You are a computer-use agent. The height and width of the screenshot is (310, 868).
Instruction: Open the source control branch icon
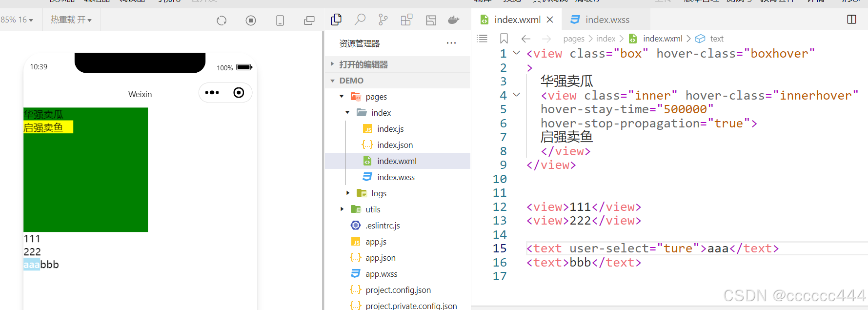[383, 20]
